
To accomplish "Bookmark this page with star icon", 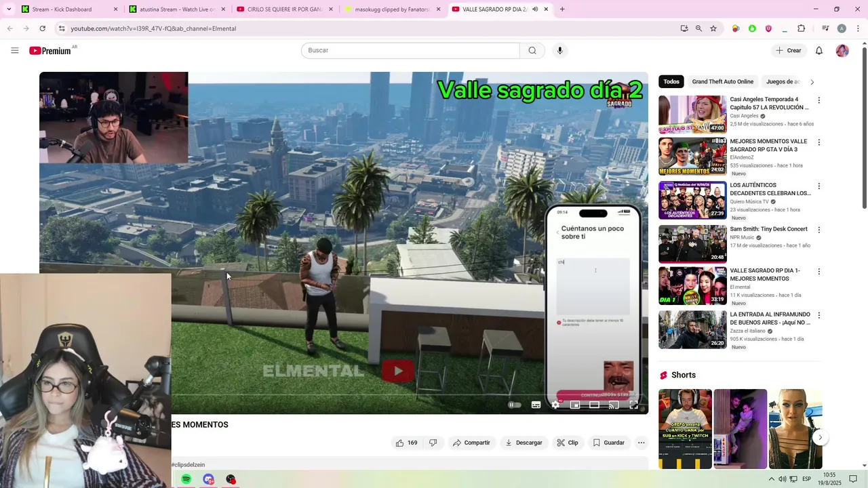I will (x=713, y=28).
